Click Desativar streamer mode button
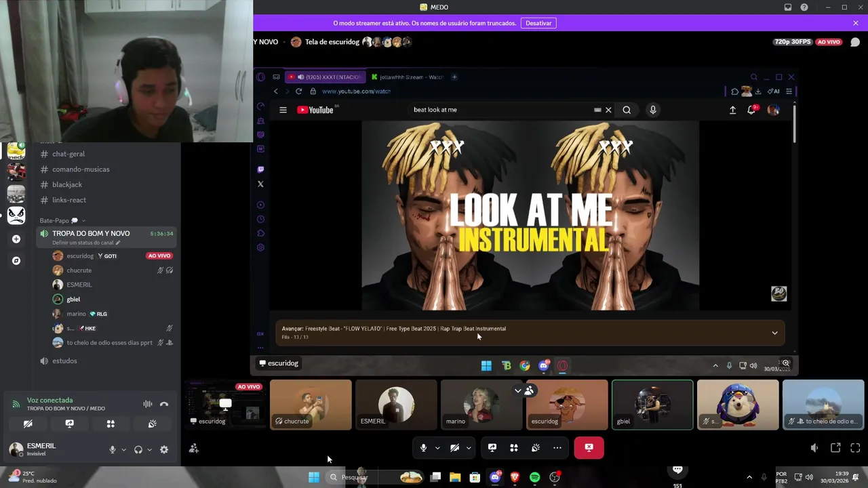Image resolution: width=868 pixels, height=488 pixels. click(538, 23)
